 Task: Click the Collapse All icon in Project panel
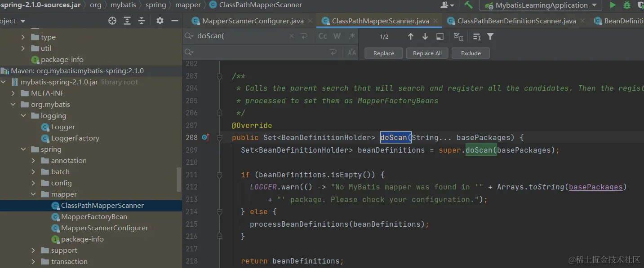142,21
